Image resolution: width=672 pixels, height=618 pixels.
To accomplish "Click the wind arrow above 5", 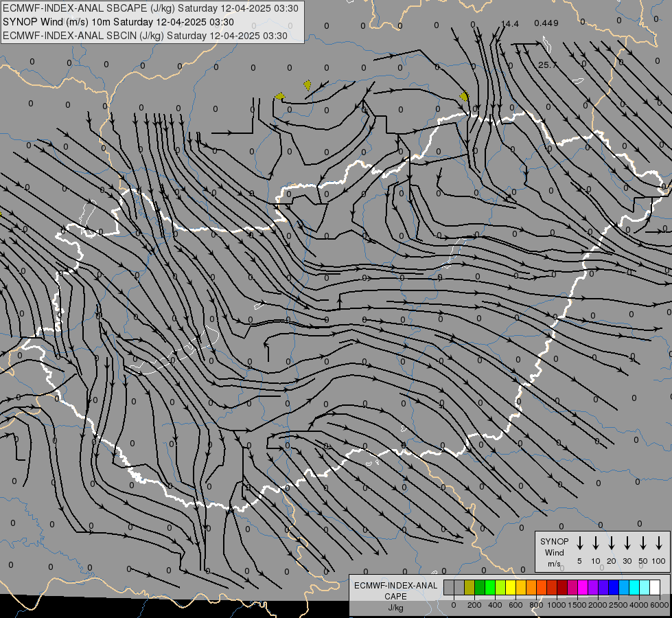I will click(579, 543).
